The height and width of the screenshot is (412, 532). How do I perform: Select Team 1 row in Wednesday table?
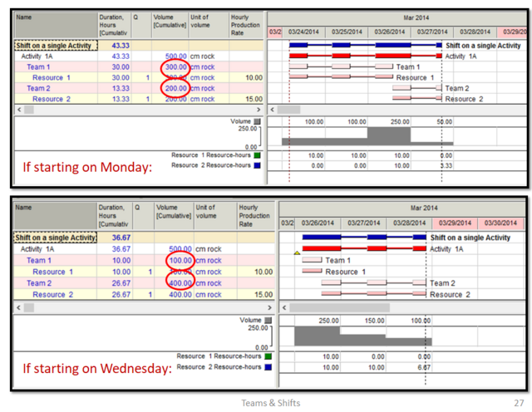coord(144,261)
